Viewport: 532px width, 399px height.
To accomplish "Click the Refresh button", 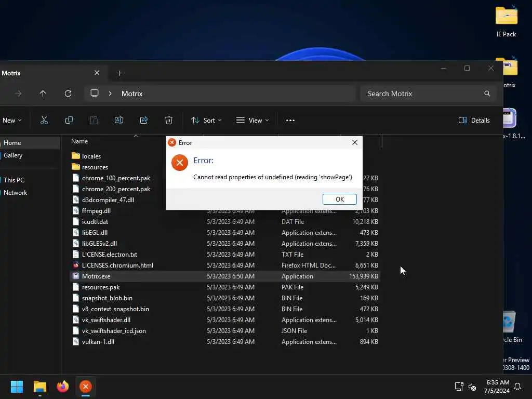I will click(68, 94).
